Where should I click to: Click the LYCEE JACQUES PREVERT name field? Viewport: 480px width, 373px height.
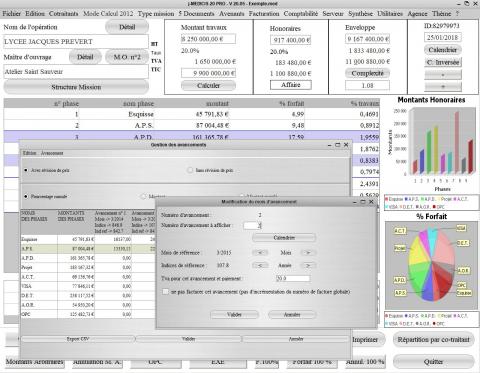[76, 42]
